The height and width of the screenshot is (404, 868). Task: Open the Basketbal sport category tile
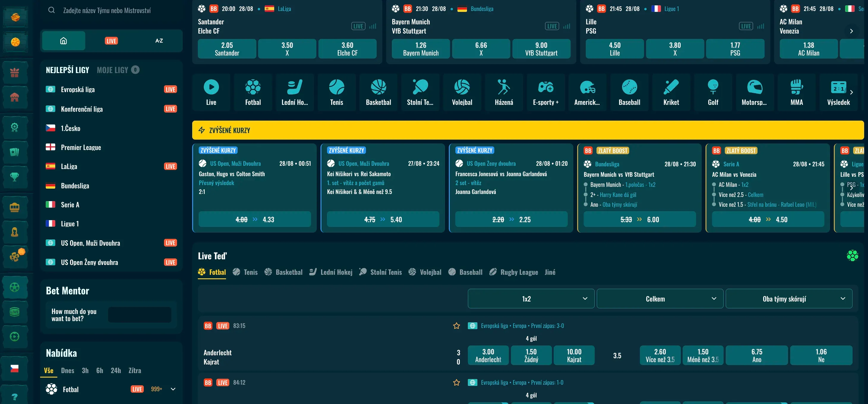378,92
